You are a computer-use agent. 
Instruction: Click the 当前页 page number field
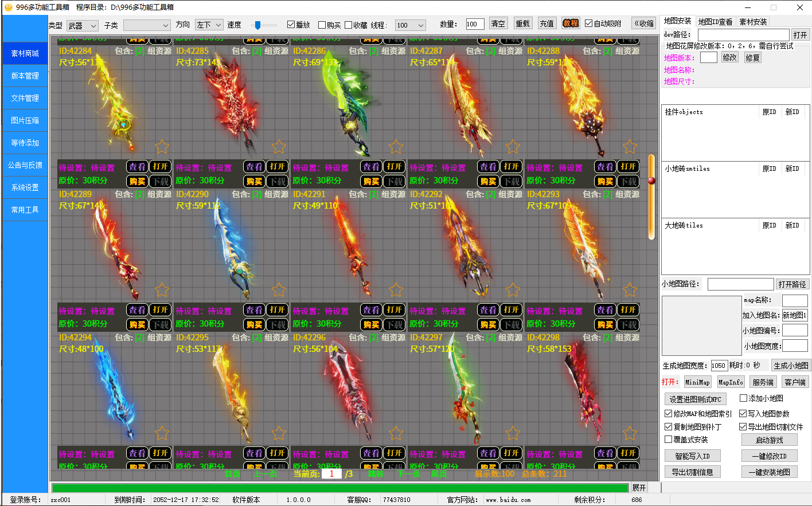[331, 474]
